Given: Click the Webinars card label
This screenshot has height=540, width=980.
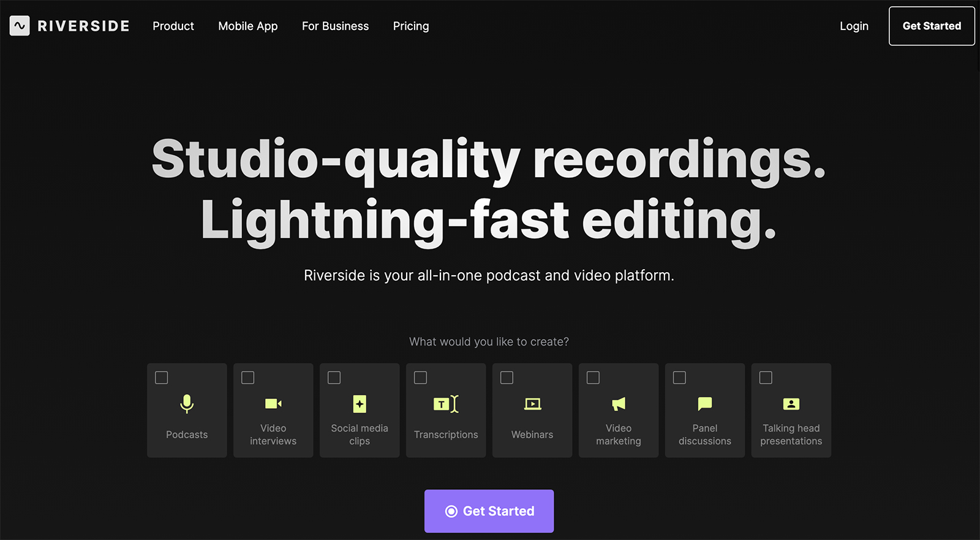Looking at the screenshot, I should pyautogui.click(x=532, y=435).
